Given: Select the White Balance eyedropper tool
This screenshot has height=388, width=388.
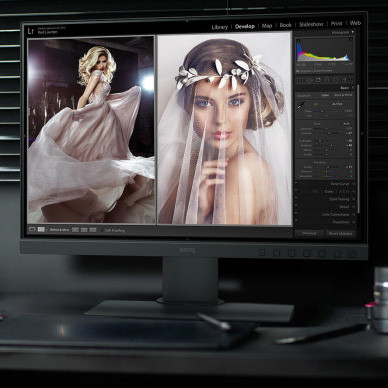Looking at the screenshot, I should pyautogui.click(x=301, y=105).
